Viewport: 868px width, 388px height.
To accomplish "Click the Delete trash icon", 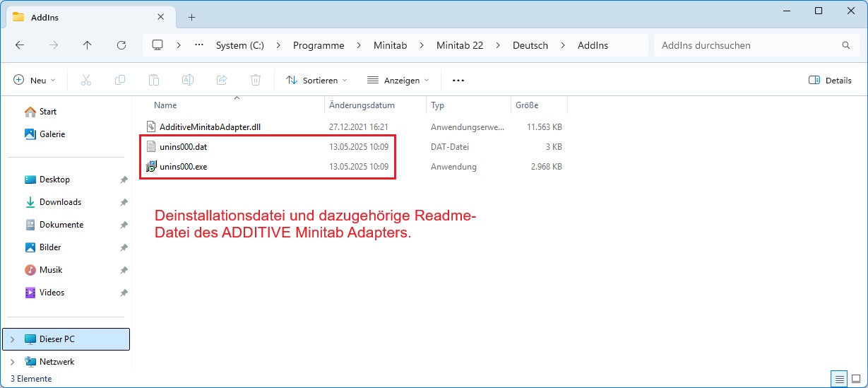I will 256,80.
